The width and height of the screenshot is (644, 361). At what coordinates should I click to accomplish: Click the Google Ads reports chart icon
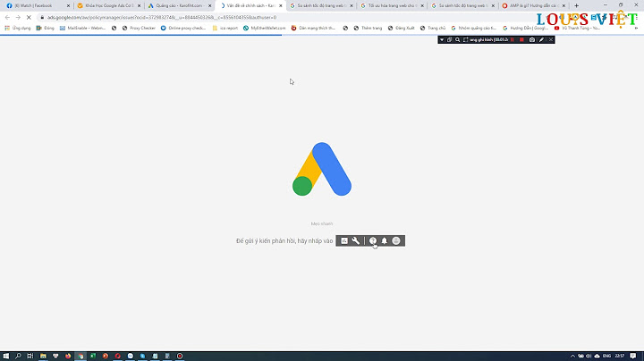click(x=344, y=240)
